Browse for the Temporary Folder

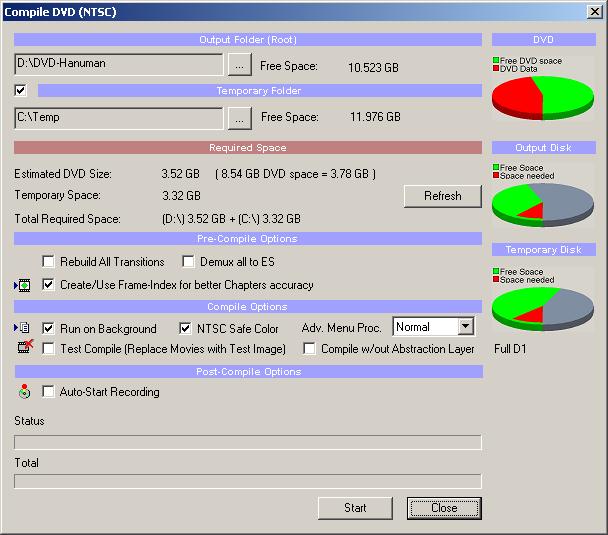pyautogui.click(x=239, y=119)
